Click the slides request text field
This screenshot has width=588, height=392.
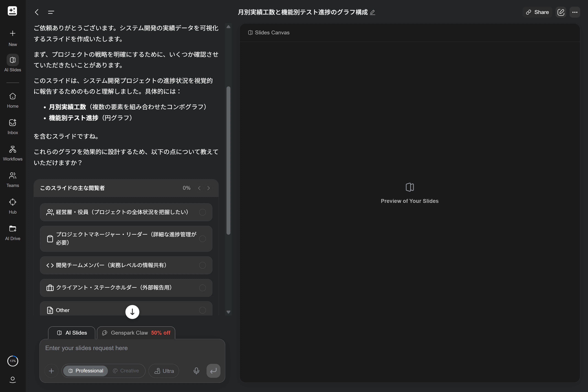pos(132,348)
